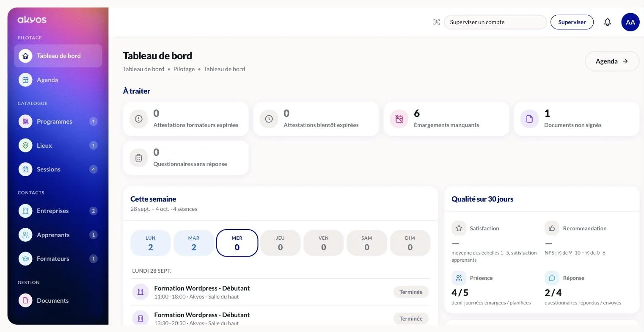Select the MER day tab

(237, 243)
